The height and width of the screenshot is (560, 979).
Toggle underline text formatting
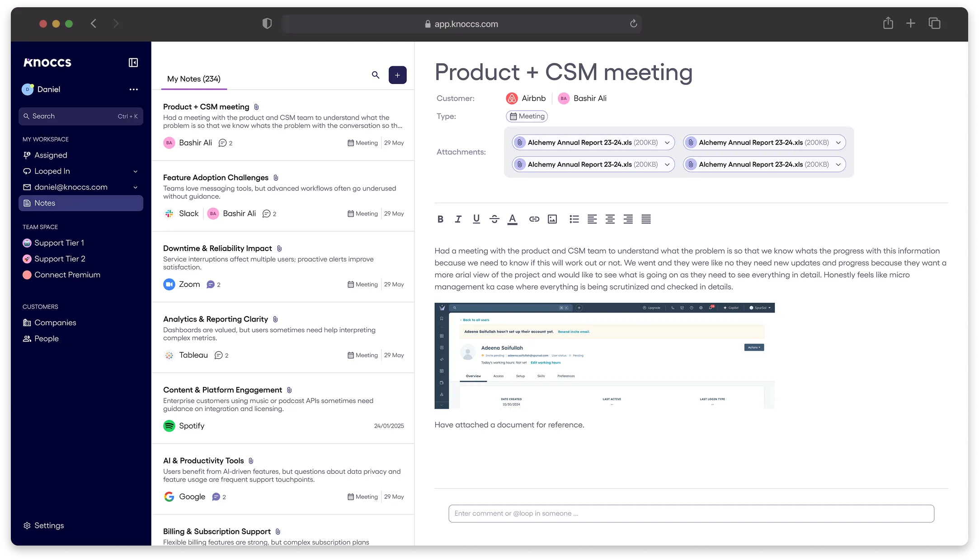[476, 219]
